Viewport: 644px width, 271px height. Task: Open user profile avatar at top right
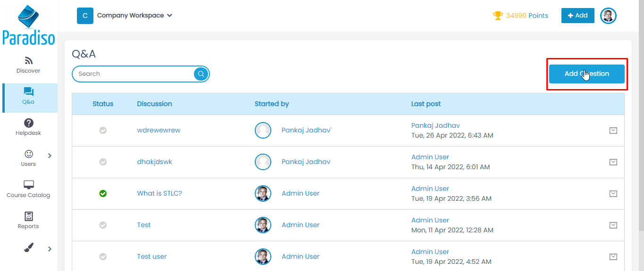coord(608,16)
